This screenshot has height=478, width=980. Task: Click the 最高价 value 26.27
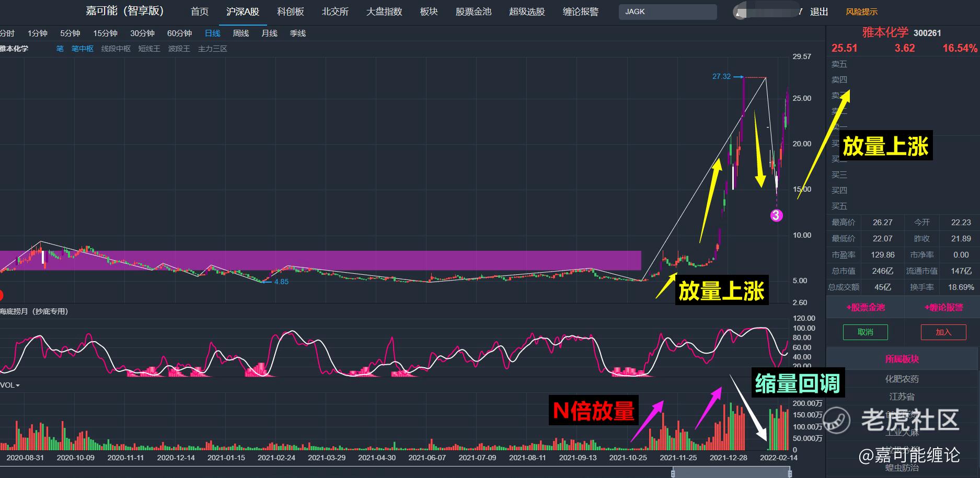coord(883,223)
